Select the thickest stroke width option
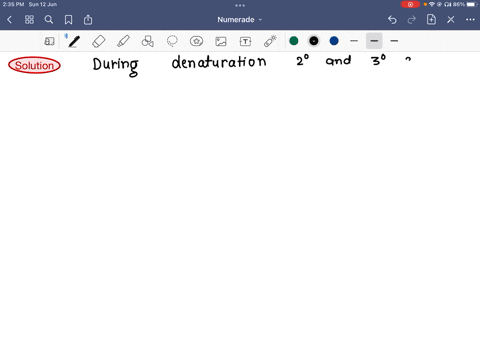The height and width of the screenshot is (360, 480). 394,41
